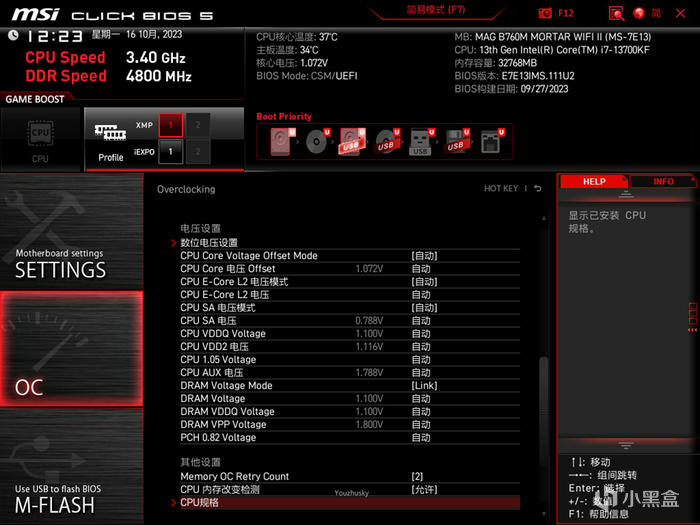The height and width of the screenshot is (525, 700).
Task: Enable XMP profile 2
Action: coord(198,125)
